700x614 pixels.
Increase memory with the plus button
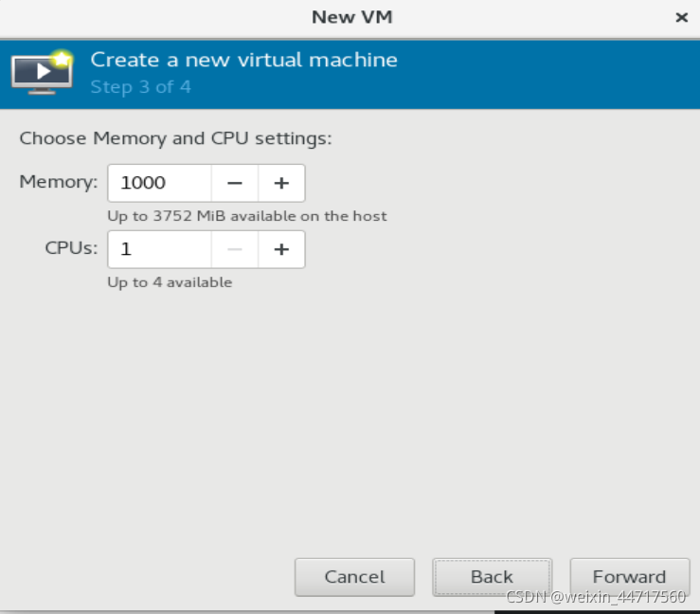[281, 183]
